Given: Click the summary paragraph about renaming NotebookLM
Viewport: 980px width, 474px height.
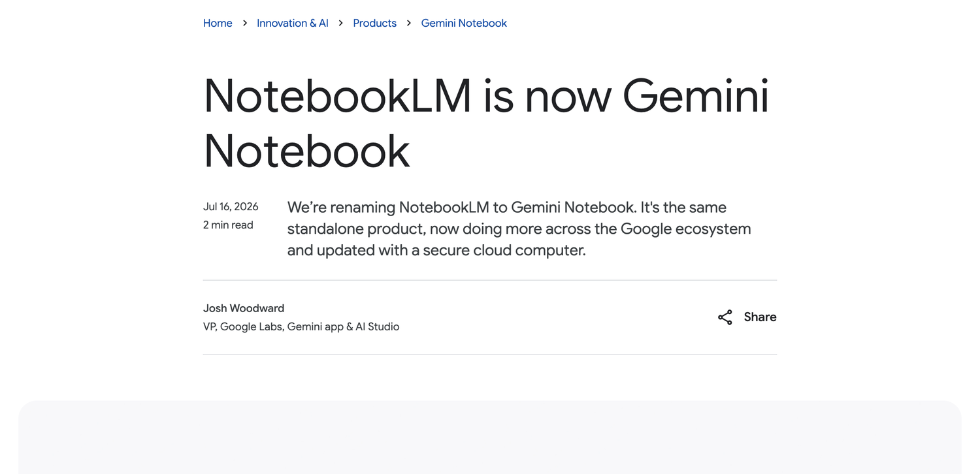Looking at the screenshot, I should coord(519,229).
